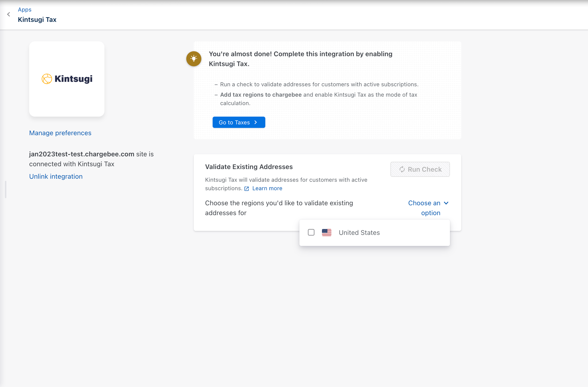The width and height of the screenshot is (588, 387).
Task: Open the Learn more link
Action: tap(267, 188)
